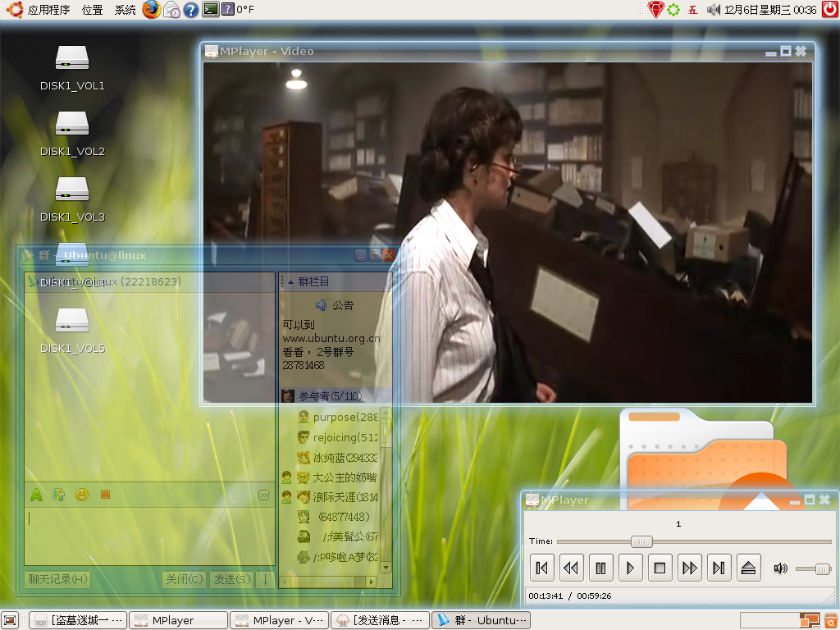Click the MPlayer play button
The height and width of the screenshot is (630, 840).
[630, 568]
